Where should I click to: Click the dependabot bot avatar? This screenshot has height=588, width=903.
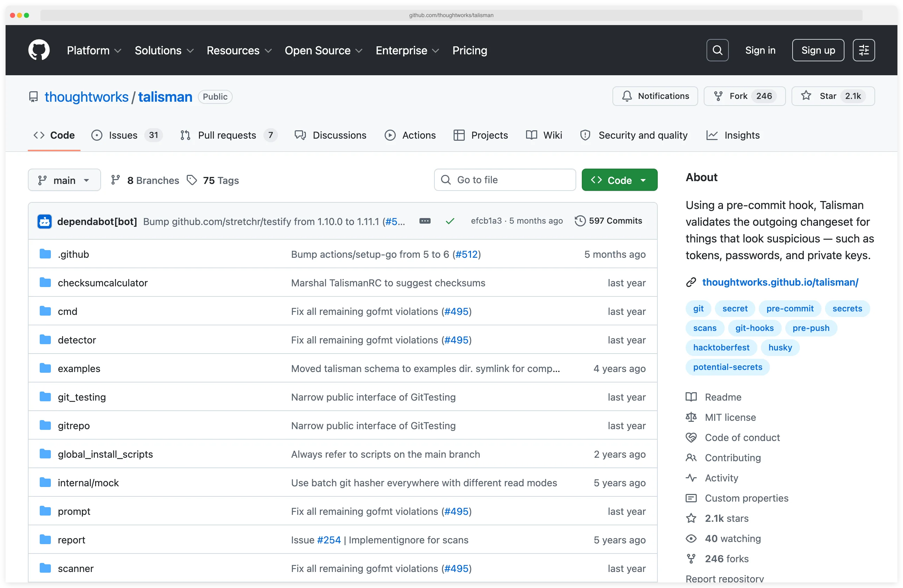coord(44,221)
